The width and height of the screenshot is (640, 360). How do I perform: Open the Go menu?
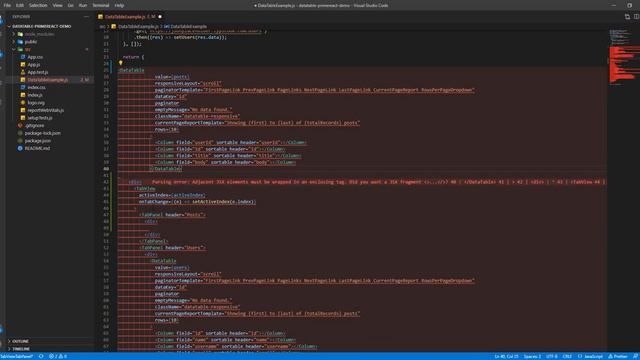tap(71, 5)
